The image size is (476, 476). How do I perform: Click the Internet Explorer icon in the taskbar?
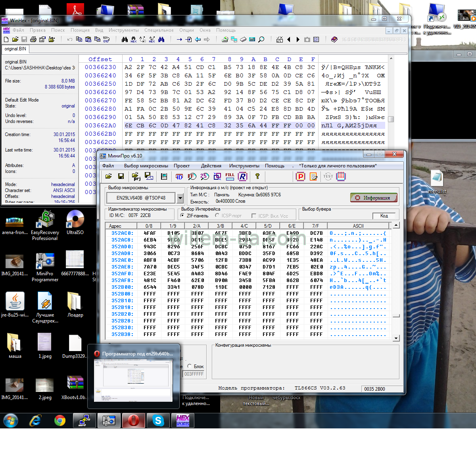click(35, 420)
